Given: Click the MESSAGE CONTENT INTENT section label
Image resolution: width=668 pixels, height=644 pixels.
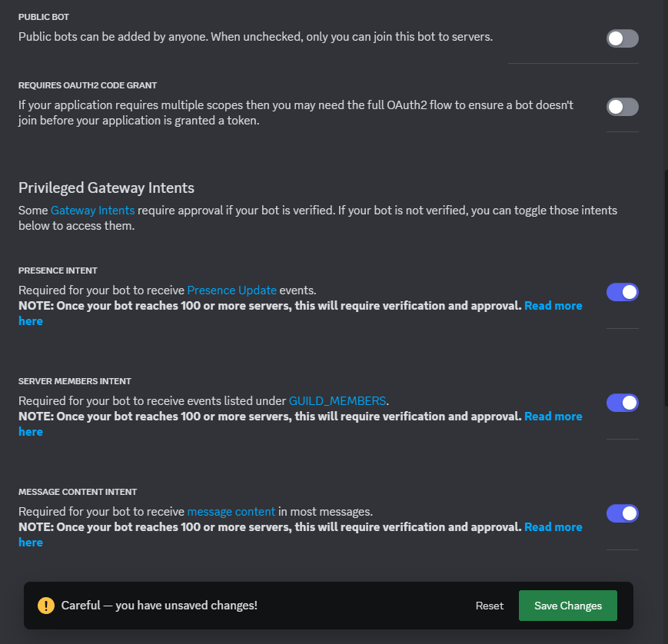Looking at the screenshot, I should coord(77,491).
